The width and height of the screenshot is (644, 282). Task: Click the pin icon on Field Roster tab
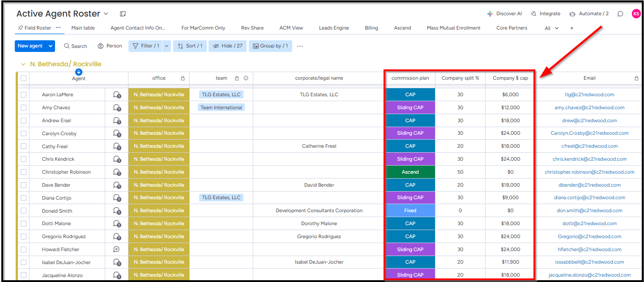(x=21, y=28)
